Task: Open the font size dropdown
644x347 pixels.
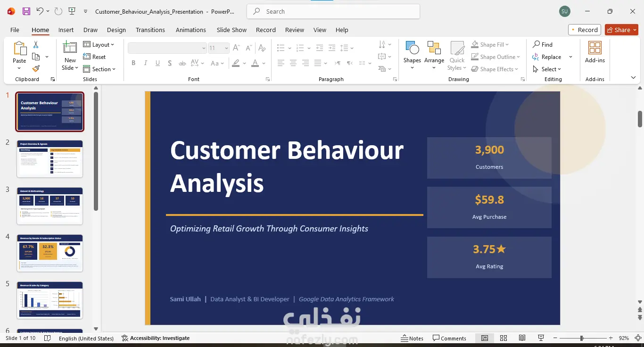Action: click(227, 48)
